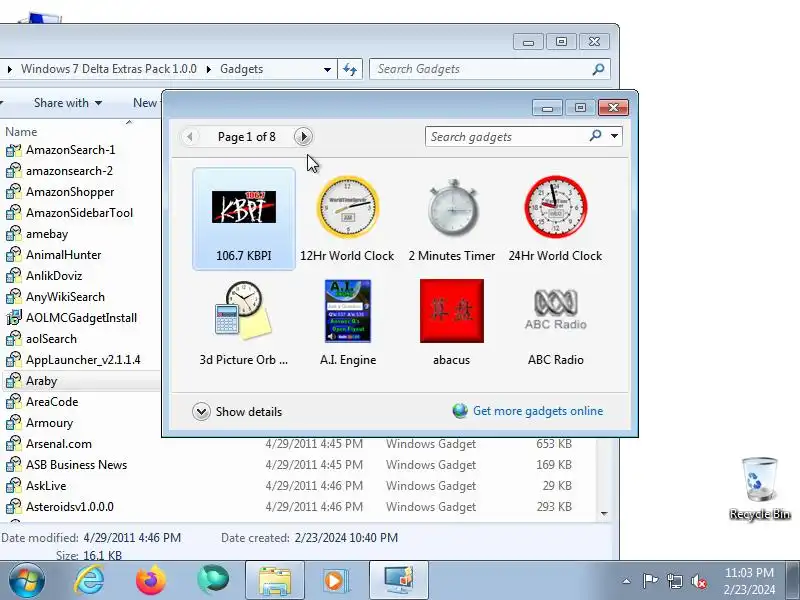Select the 106.7 KBPI gadget
800x600 pixels.
244,218
